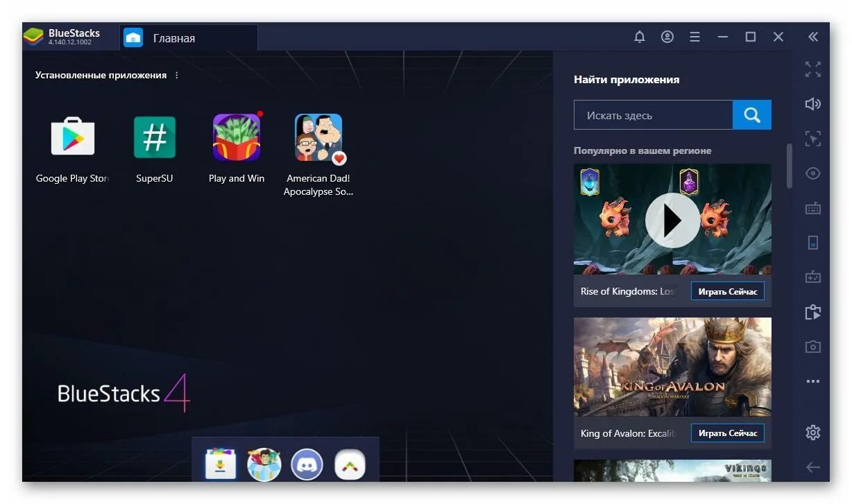Screen dimensions: 852x504
Task: Click the blue search magnifier button
Action: point(752,115)
